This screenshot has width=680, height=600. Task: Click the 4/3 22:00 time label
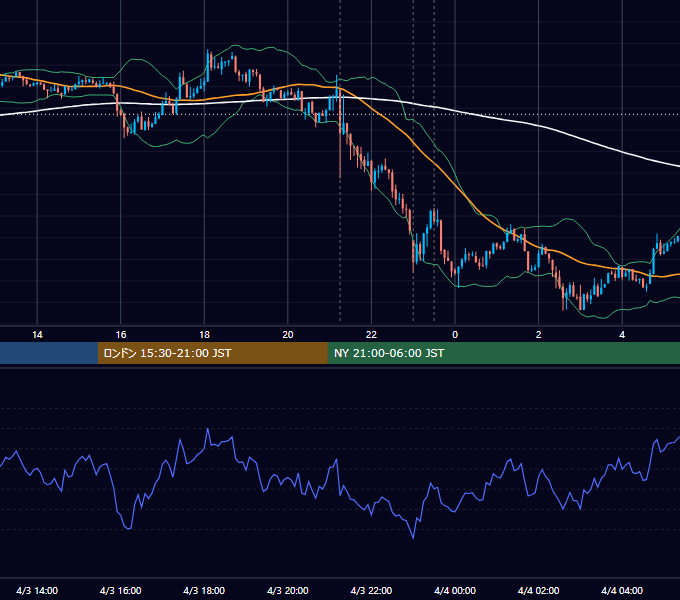click(x=371, y=590)
